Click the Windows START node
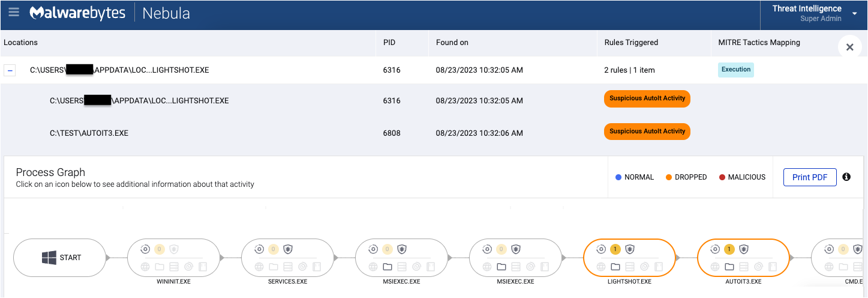Screen dimensions: 868x298 pyautogui.click(x=59, y=258)
